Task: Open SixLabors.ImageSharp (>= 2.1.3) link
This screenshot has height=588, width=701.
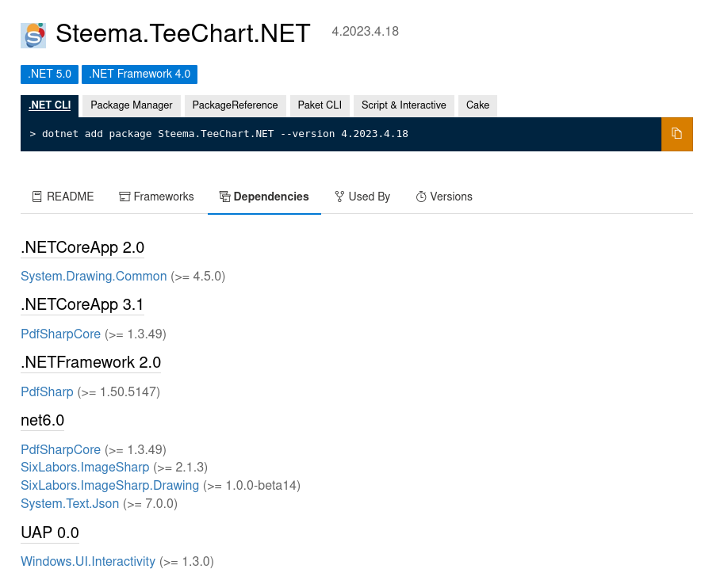Action: [x=85, y=468]
